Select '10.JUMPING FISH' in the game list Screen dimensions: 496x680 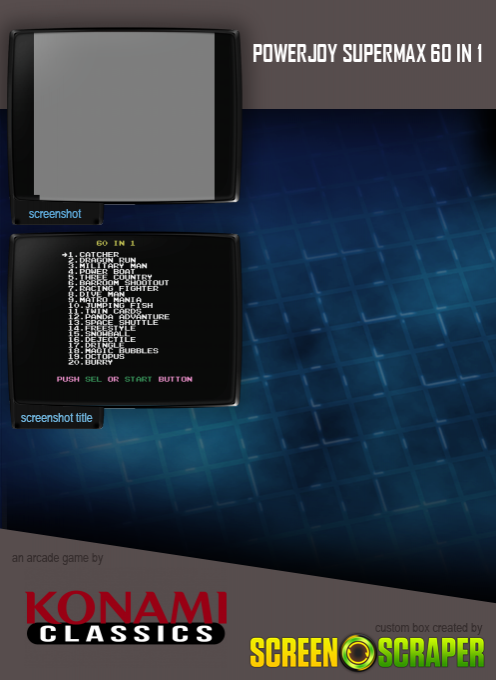click(x=110, y=305)
